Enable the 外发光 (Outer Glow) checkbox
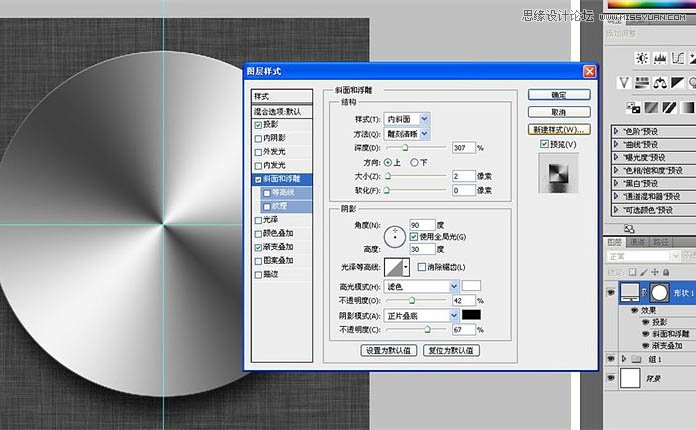The height and width of the screenshot is (430, 696). (258, 152)
